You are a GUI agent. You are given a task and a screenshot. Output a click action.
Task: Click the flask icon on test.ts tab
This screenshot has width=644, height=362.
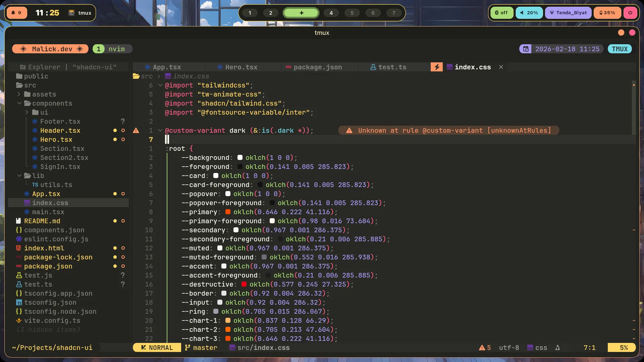pos(373,67)
